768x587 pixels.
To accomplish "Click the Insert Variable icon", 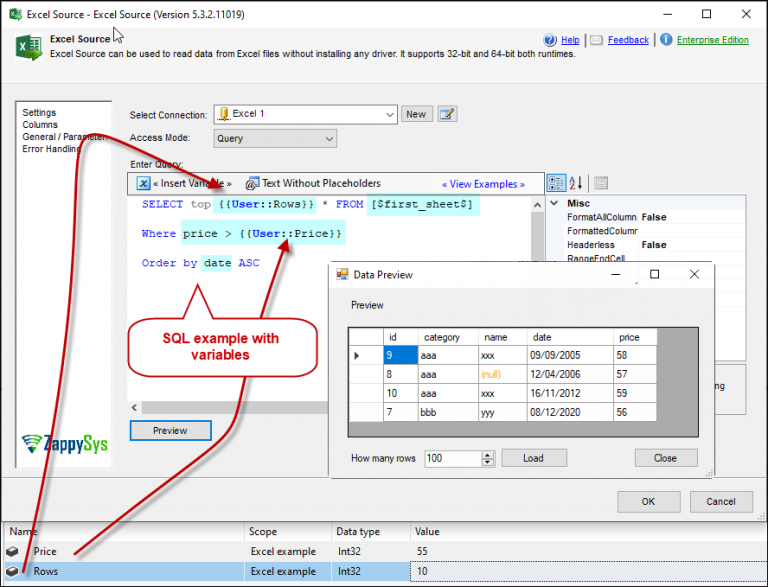I will point(143,183).
